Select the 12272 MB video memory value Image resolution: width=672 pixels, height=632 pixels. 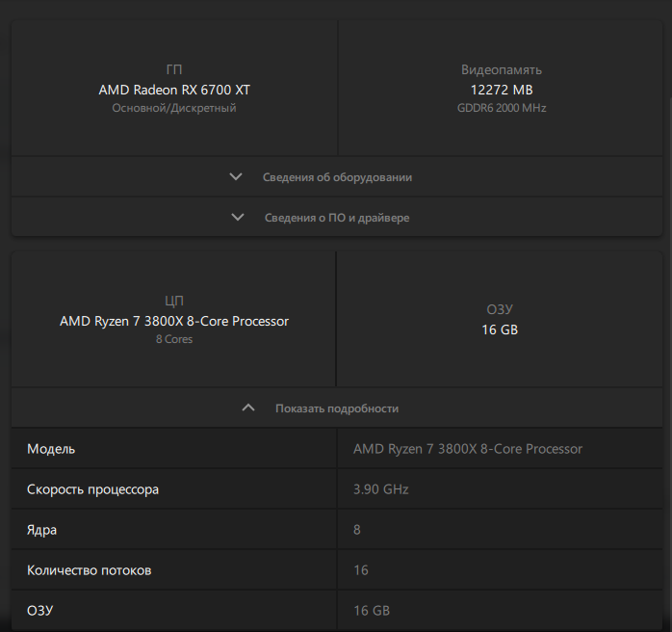click(x=501, y=90)
